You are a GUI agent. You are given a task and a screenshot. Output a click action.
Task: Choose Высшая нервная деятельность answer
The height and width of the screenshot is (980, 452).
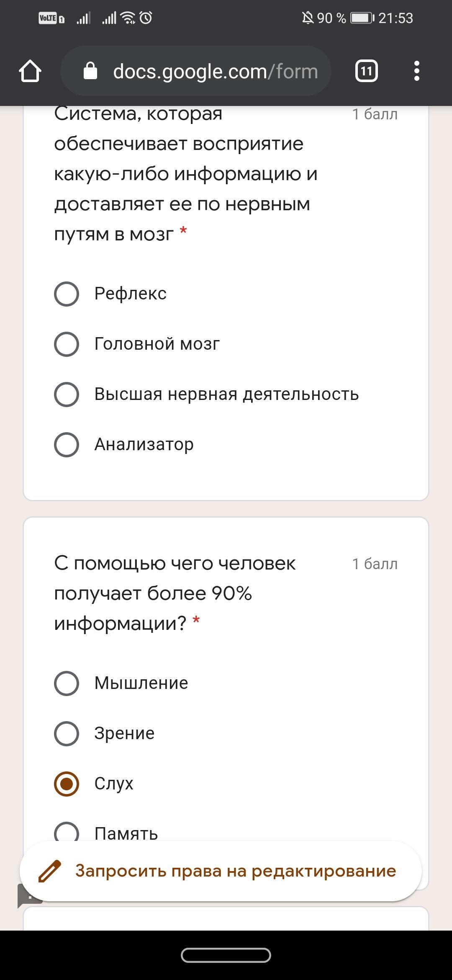[x=67, y=394]
